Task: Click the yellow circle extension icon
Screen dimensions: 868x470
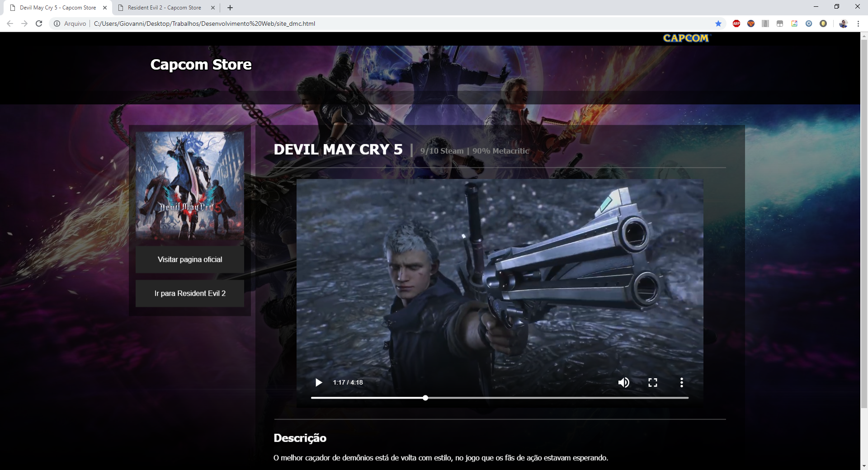Action: click(823, 23)
